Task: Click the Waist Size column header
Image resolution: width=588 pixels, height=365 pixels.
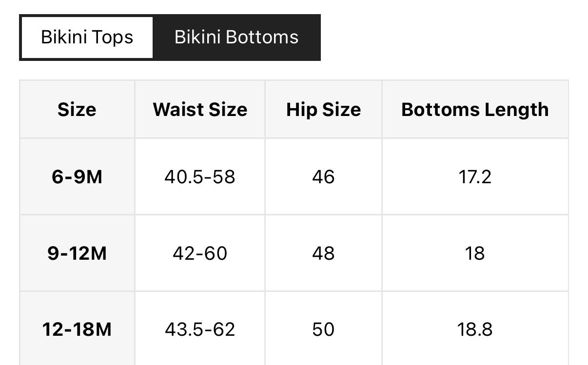Action: point(200,110)
